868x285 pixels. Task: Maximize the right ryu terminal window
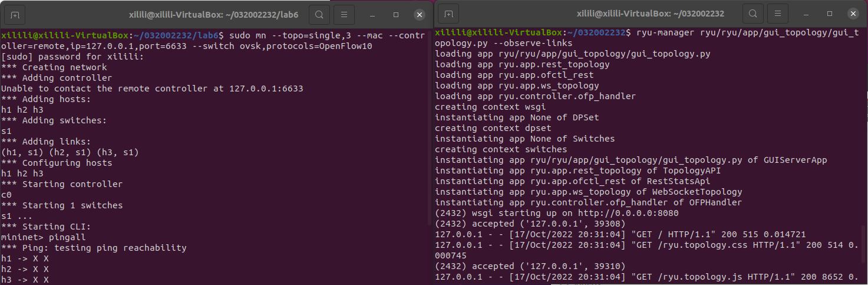point(830,14)
